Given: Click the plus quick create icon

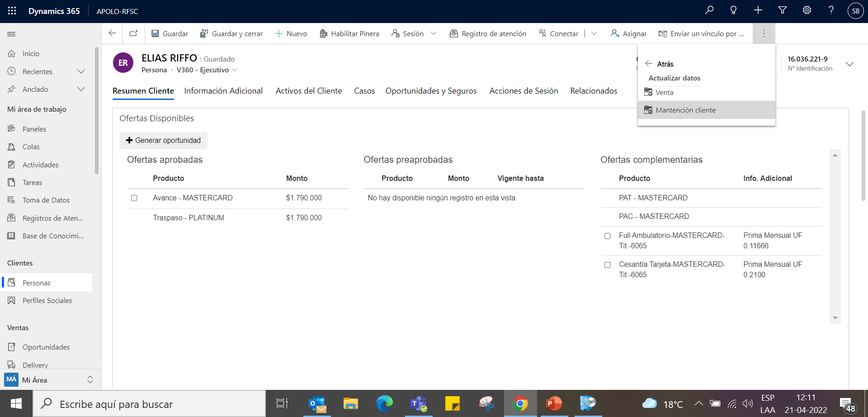Looking at the screenshot, I should coord(758,10).
